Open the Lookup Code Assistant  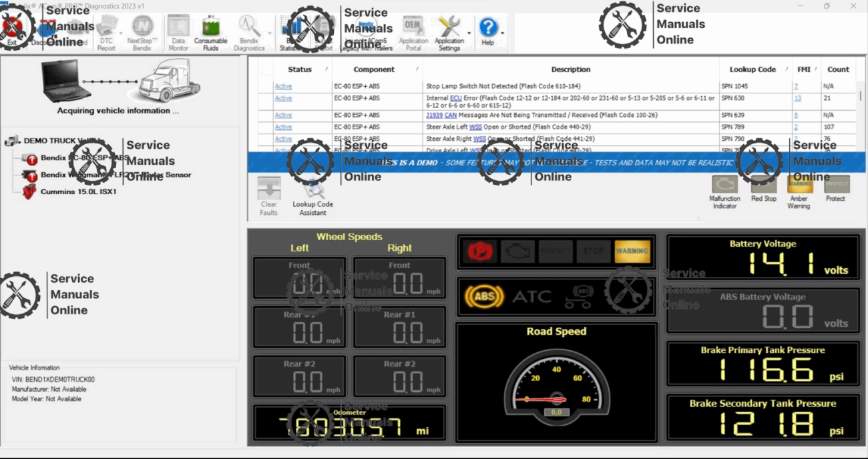[312, 197]
